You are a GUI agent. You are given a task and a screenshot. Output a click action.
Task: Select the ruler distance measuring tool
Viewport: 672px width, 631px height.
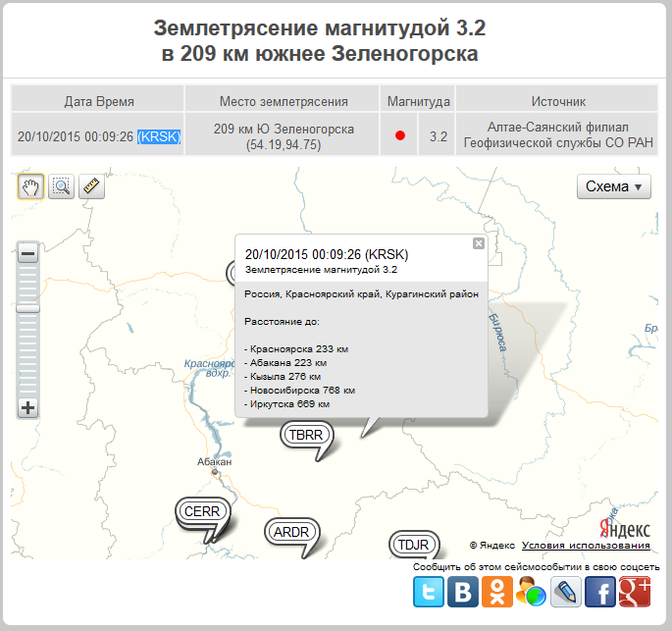coord(91,186)
